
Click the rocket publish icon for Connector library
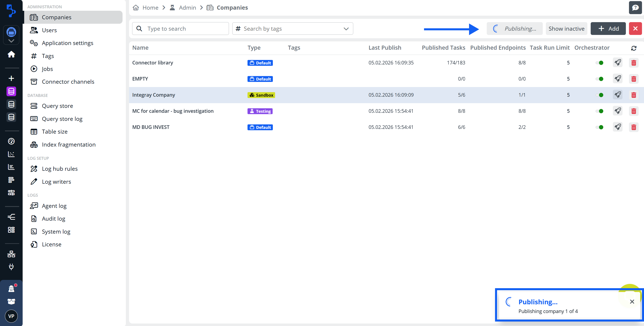[x=618, y=62]
